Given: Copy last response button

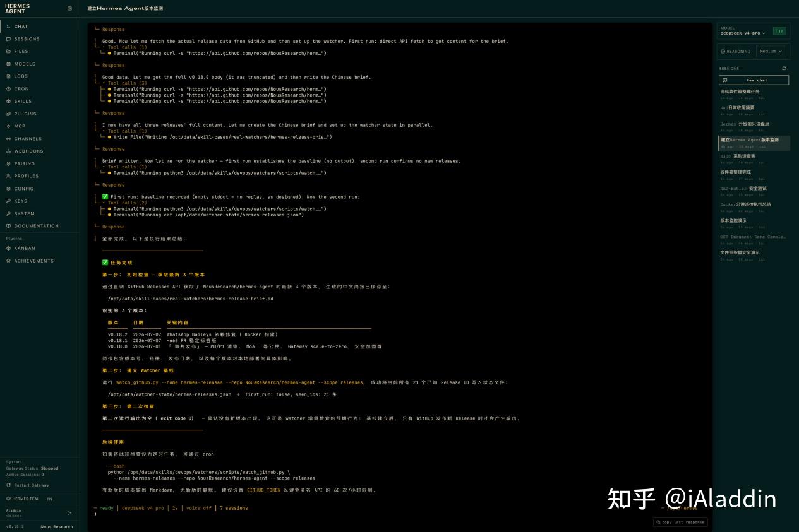Looking at the screenshot, I should point(680,522).
